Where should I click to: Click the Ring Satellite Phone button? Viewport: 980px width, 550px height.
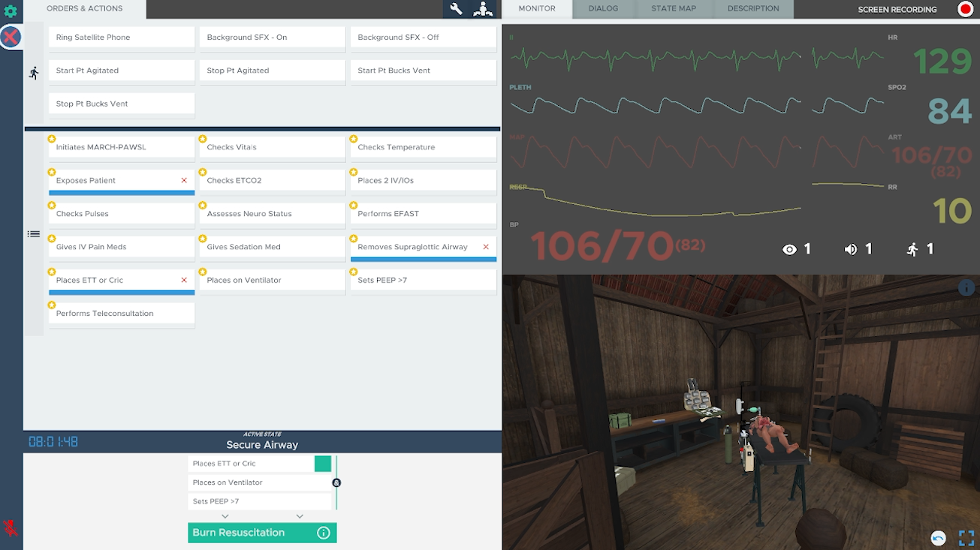click(122, 38)
